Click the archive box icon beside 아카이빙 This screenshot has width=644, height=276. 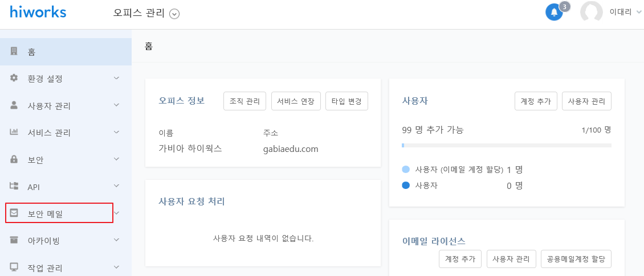[x=14, y=240]
